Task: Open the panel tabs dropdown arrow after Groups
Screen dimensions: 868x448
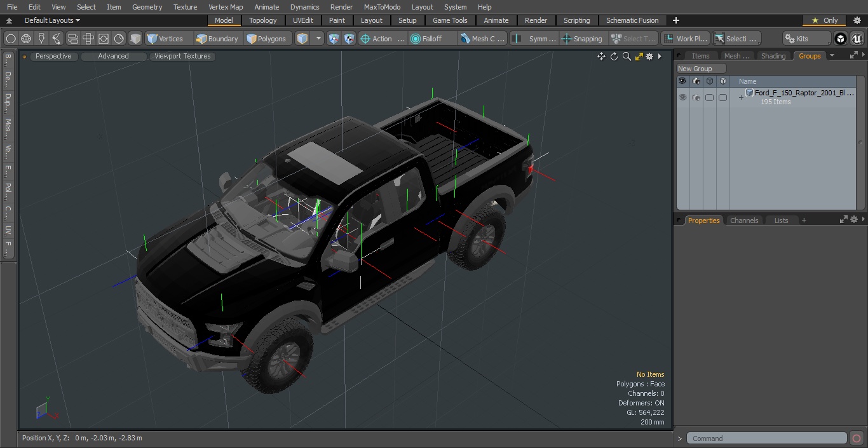Action: point(832,56)
